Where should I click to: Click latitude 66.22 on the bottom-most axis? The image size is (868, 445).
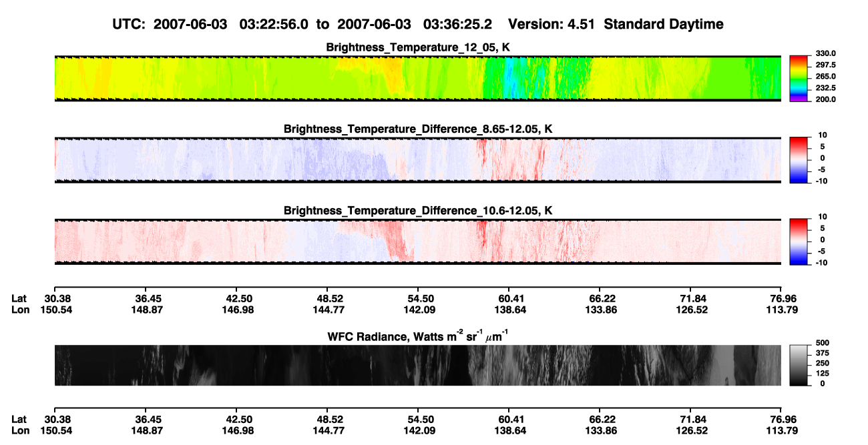coord(602,420)
